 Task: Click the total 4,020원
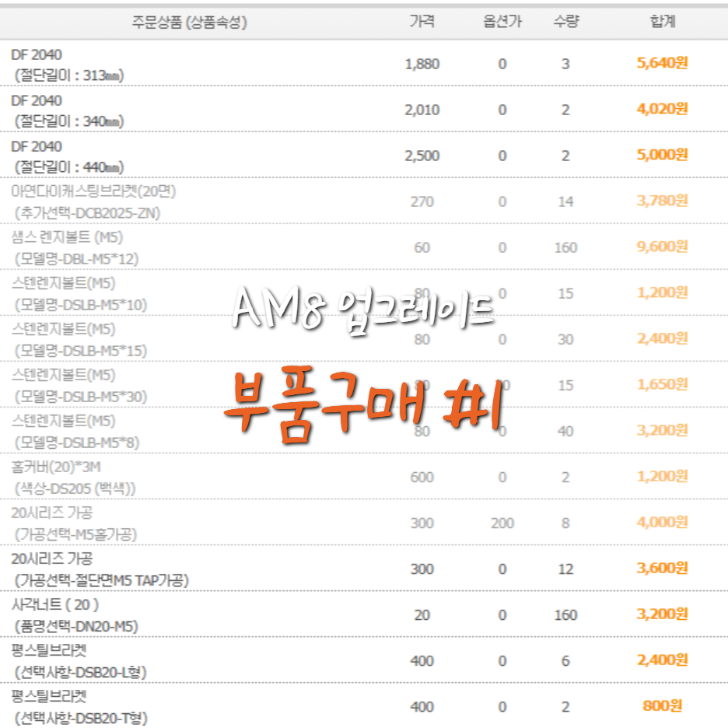662,109
